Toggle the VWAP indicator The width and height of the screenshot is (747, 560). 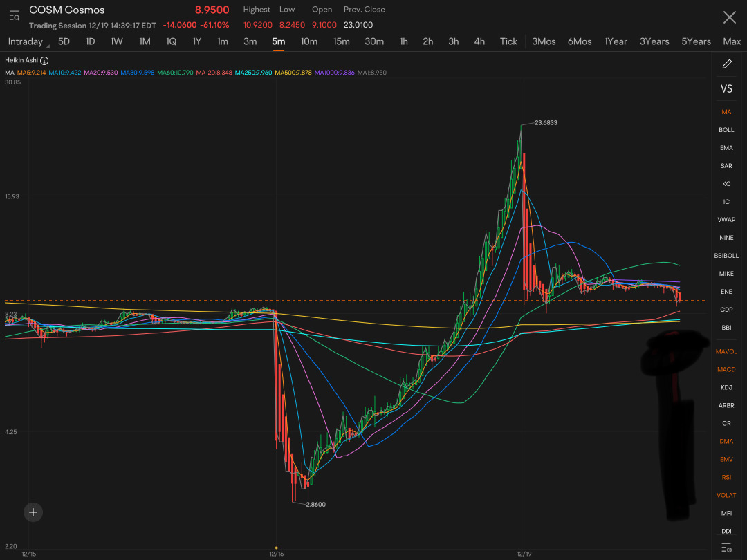coord(726,220)
